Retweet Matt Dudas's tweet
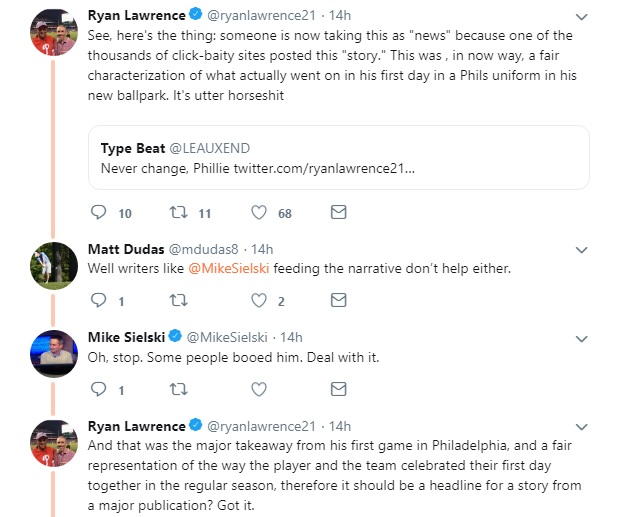 [x=178, y=301]
